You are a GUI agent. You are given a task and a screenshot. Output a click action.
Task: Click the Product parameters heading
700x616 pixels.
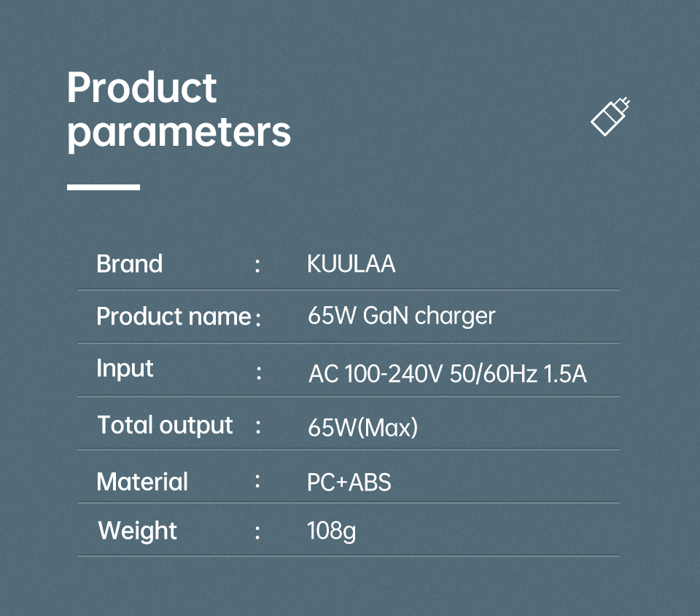coord(179,110)
